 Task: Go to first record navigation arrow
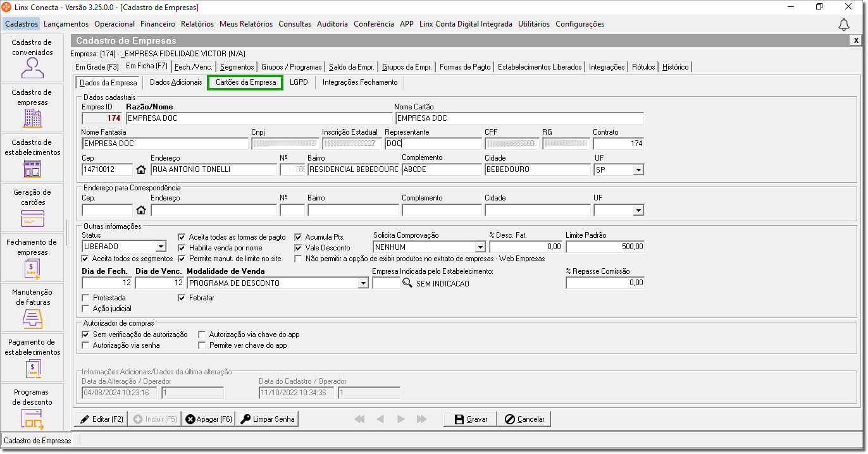tap(360, 419)
